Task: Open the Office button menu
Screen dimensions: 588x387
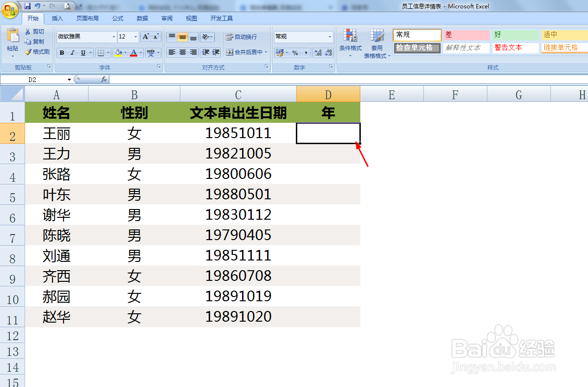Action: click(x=10, y=9)
